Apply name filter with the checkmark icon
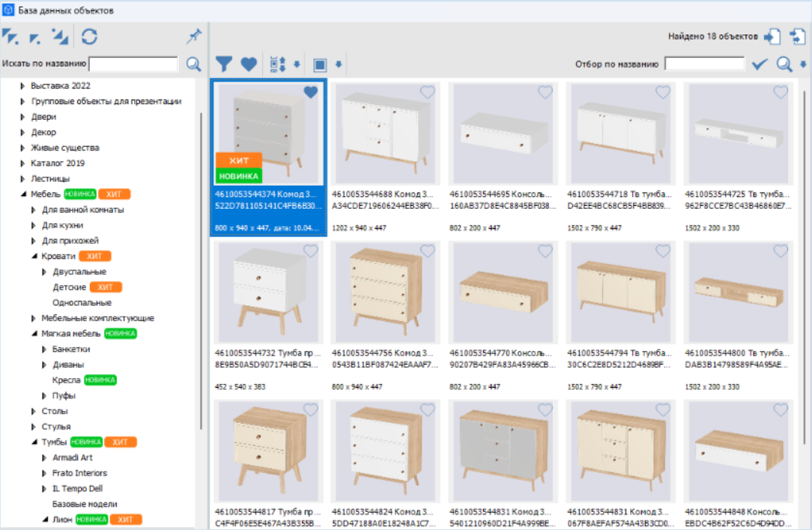Viewport: 812px width, 530px height. [760, 64]
